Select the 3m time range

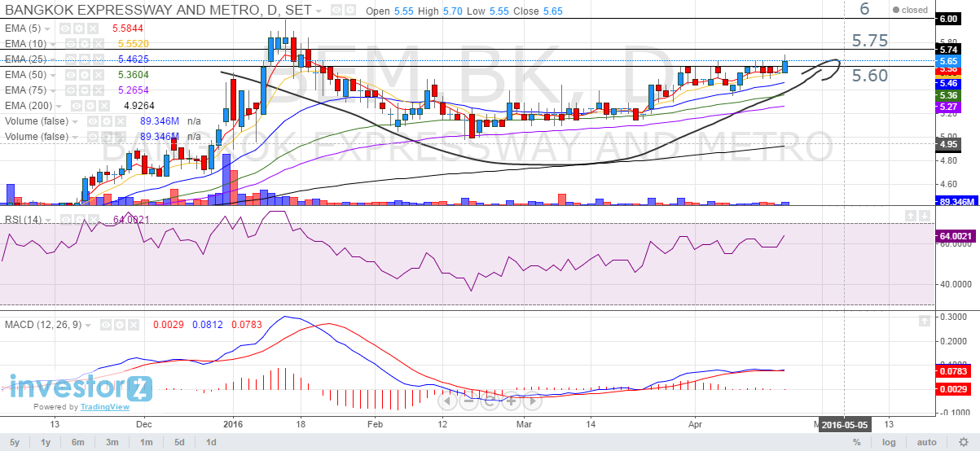tap(112, 442)
